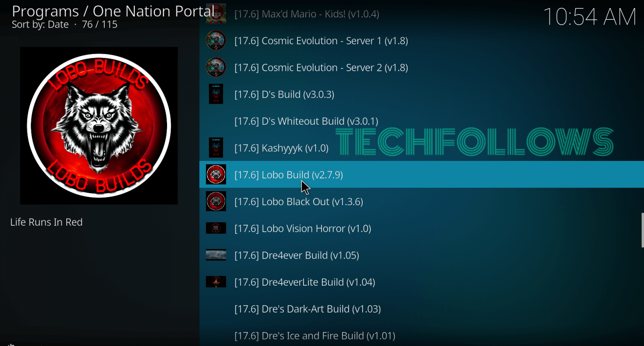The image size is (644, 346).
Task: Select Cosmic Evolution - Server 2 text
Action: point(321,68)
